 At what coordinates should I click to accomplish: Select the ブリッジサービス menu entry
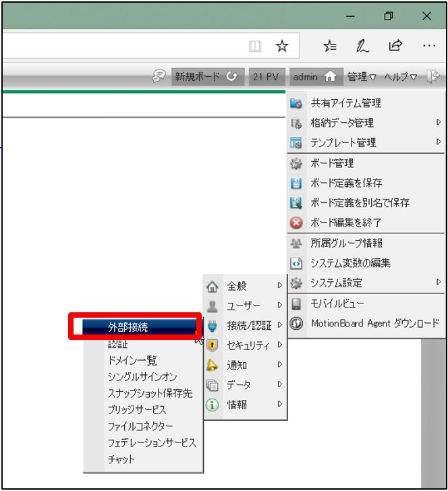[x=137, y=409]
